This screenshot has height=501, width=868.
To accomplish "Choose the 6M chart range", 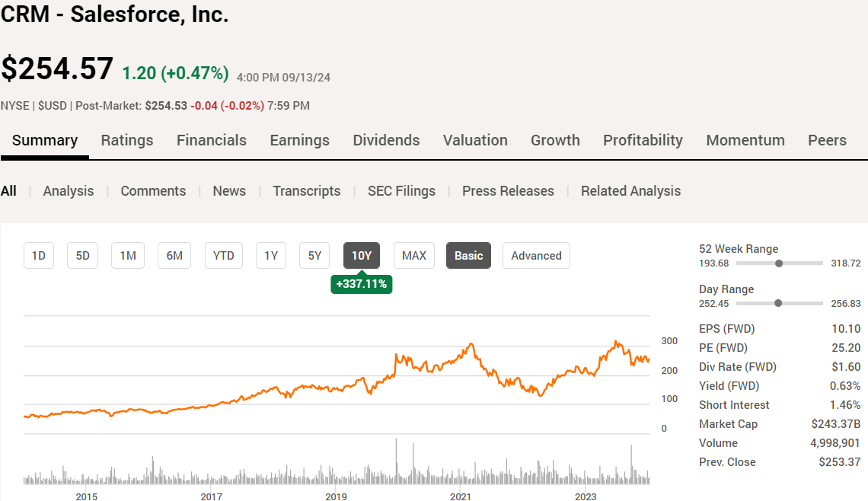I will click(x=174, y=256).
